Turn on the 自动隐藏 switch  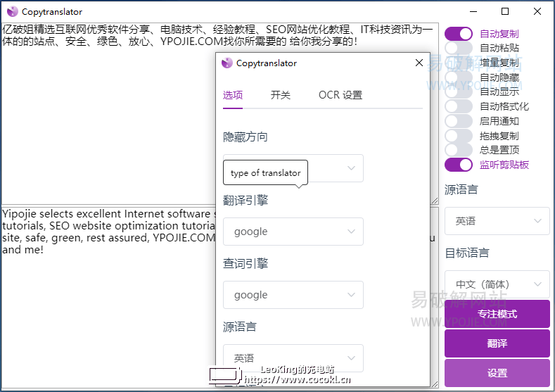[459, 77]
